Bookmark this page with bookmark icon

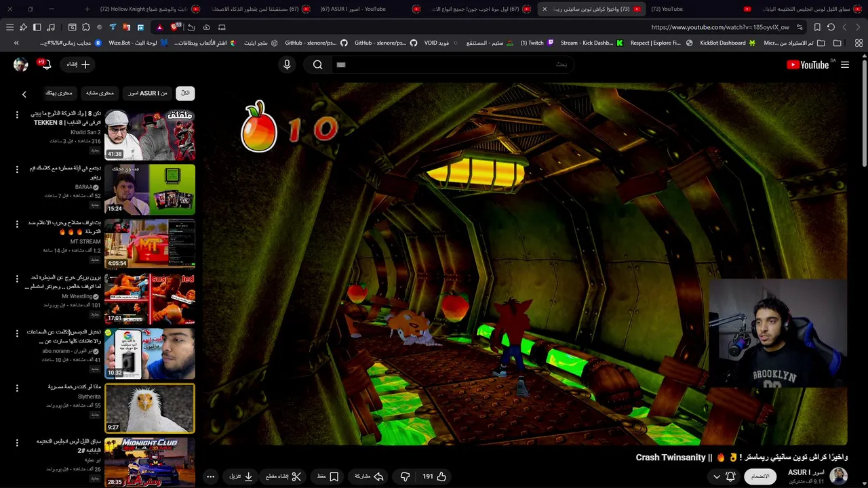817,27
